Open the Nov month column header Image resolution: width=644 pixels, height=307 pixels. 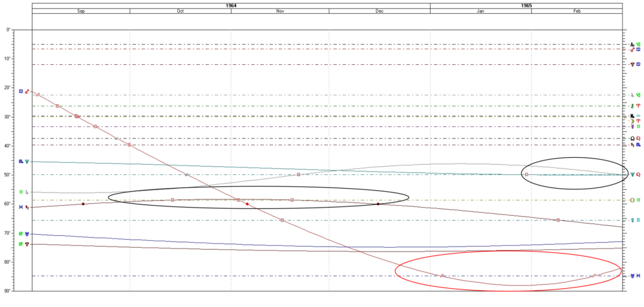pyautogui.click(x=280, y=11)
